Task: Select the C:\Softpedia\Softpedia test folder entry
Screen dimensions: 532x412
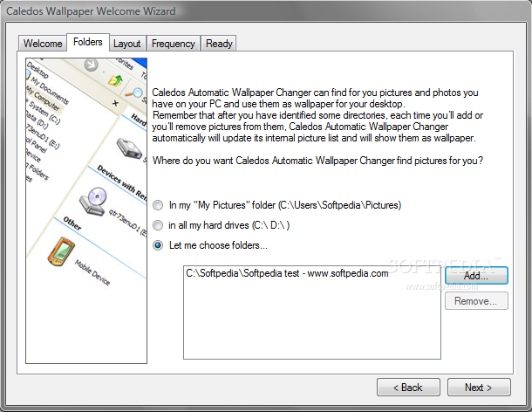Action: (x=287, y=273)
